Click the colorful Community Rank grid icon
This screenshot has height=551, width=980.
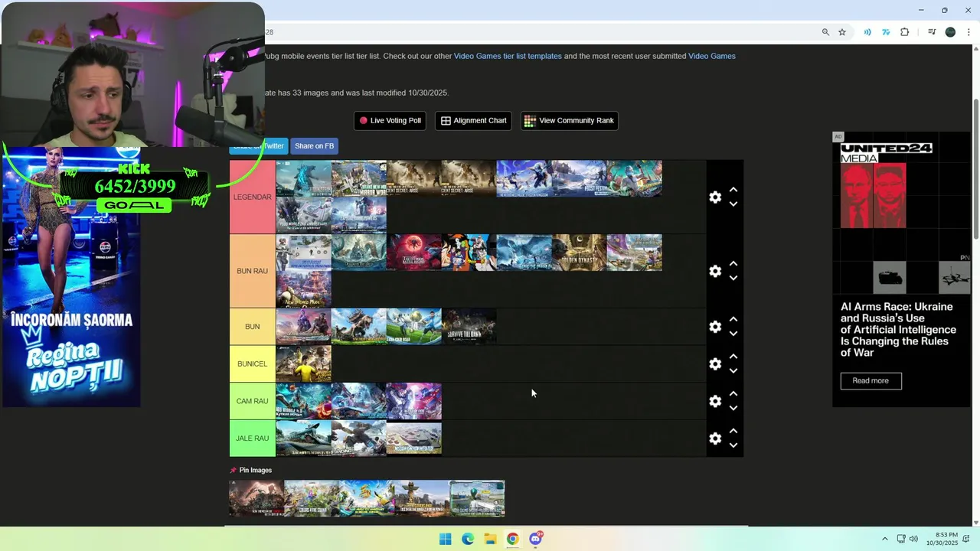coord(530,120)
